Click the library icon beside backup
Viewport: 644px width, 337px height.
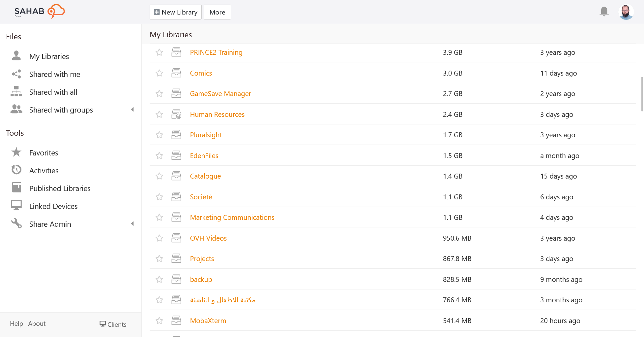[176, 279]
